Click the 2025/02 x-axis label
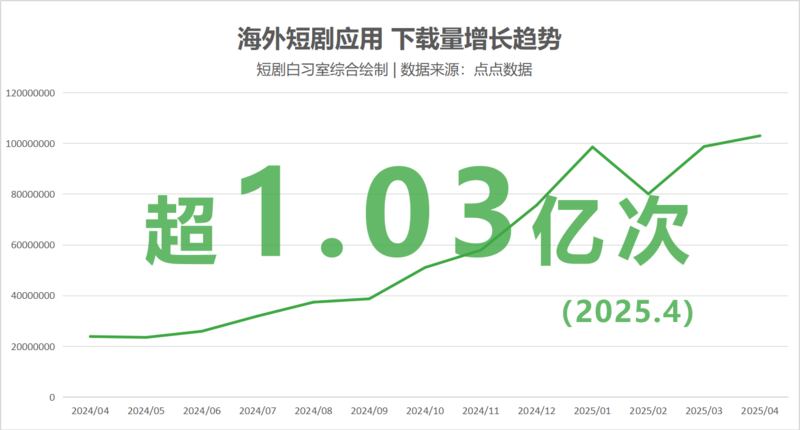Screen dimensions: 800x430 649,410
